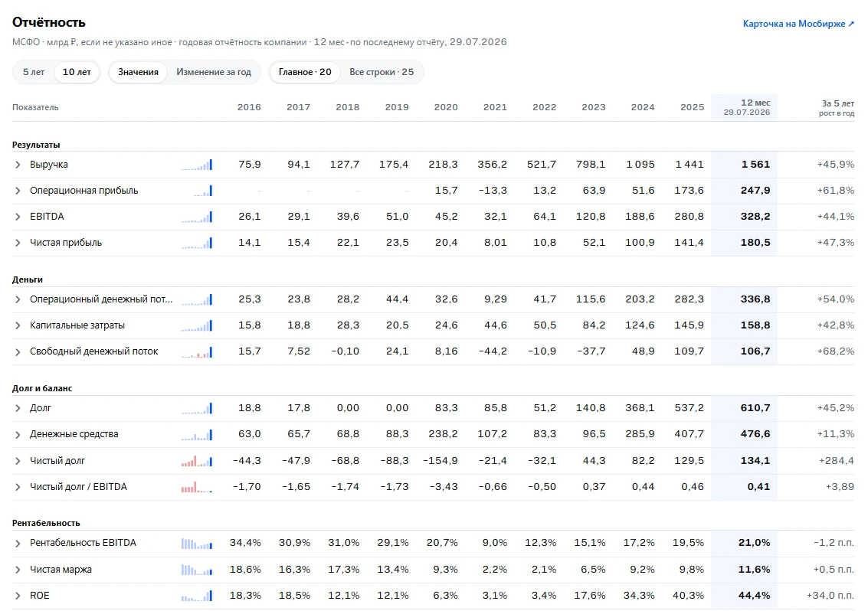Open the Капитальные затраты sparkline
The image size is (868, 611).
197,325
